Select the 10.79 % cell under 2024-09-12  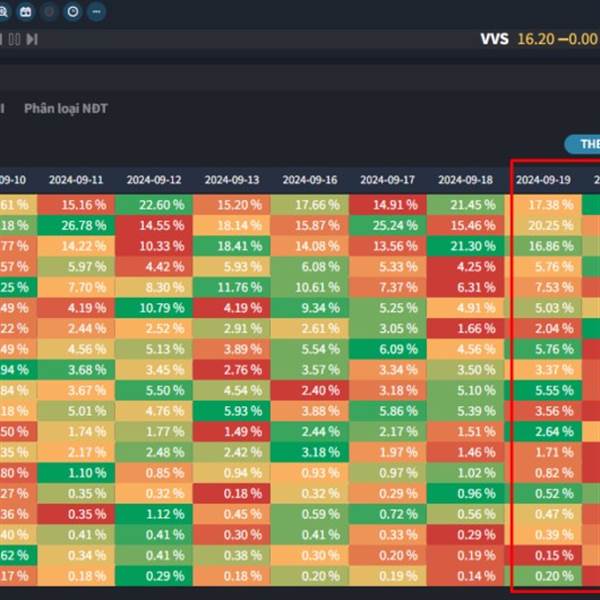point(154,308)
